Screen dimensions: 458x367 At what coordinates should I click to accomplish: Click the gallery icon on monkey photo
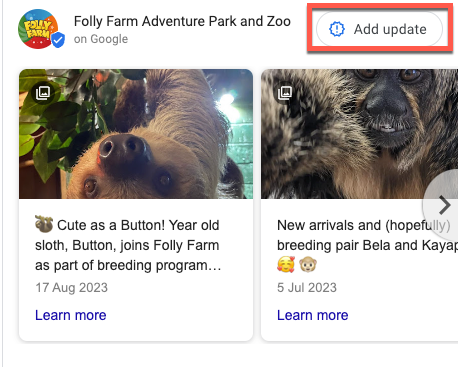pos(285,93)
